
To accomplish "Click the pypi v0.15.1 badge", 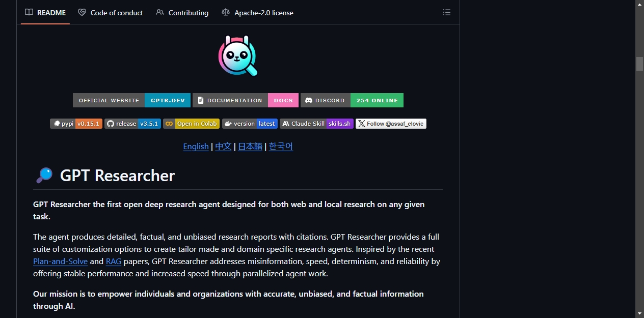I will coord(76,124).
